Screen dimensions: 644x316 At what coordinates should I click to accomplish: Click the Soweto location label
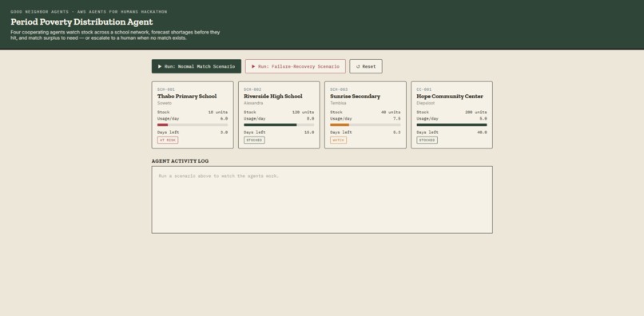(165, 104)
